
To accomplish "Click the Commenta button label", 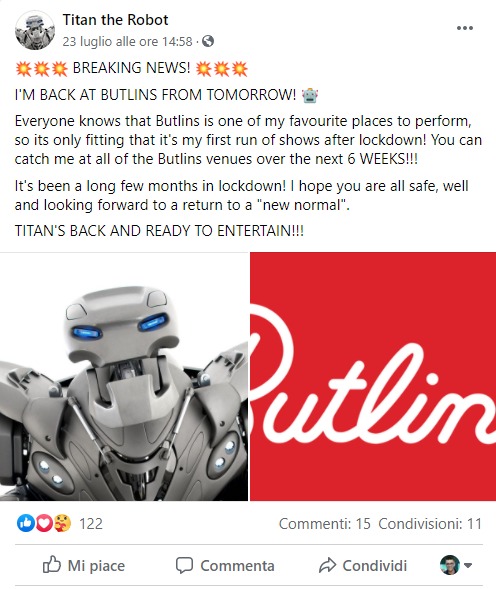I will click(237, 566).
